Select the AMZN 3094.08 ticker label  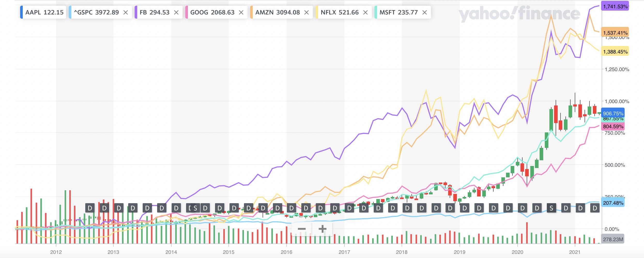coord(278,12)
